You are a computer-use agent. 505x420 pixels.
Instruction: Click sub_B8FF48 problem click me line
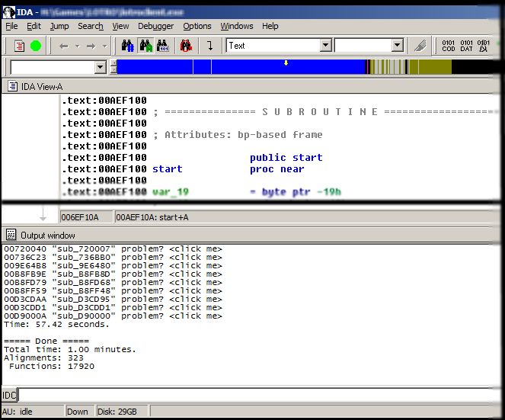pos(113,290)
